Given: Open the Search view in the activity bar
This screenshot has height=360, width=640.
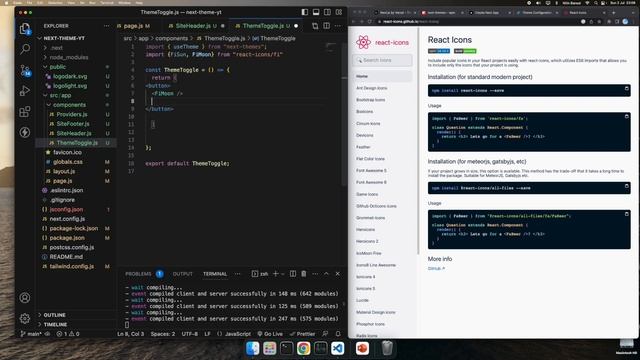Looking at the screenshot, I should pyautogui.click(x=25, y=49).
